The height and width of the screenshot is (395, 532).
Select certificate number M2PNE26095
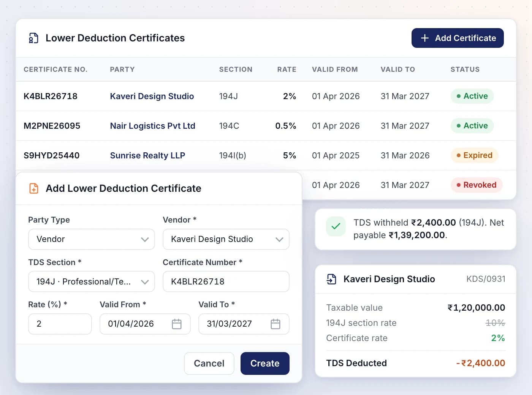[x=52, y=126]
